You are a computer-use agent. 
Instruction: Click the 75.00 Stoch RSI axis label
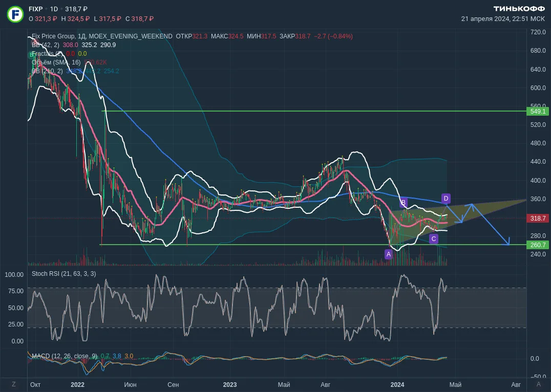[x=16, y=291]
